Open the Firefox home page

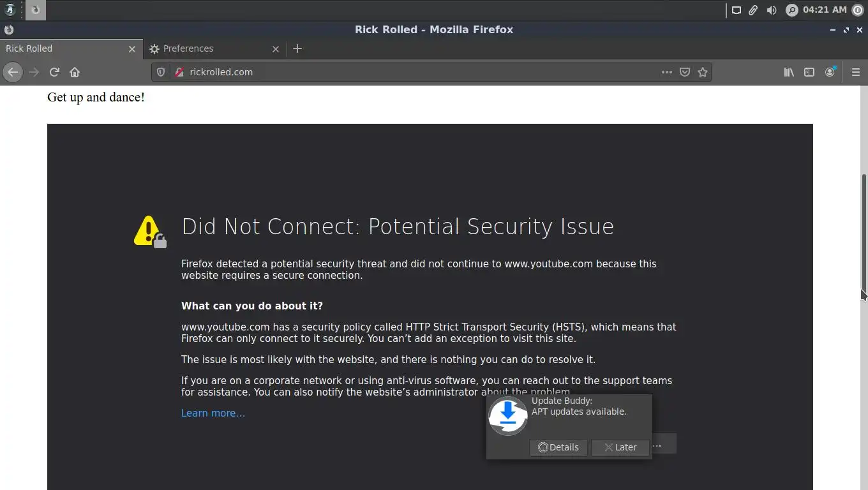tap(75, 72)
